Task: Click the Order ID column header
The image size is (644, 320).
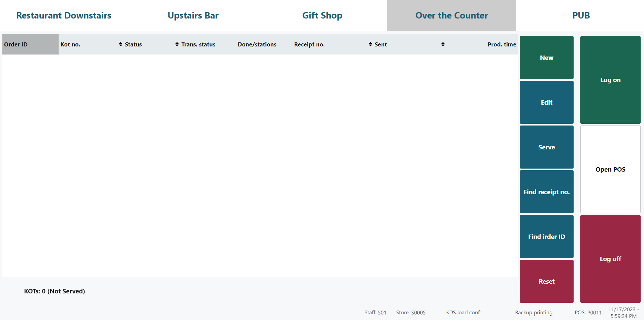Action: 30,44
